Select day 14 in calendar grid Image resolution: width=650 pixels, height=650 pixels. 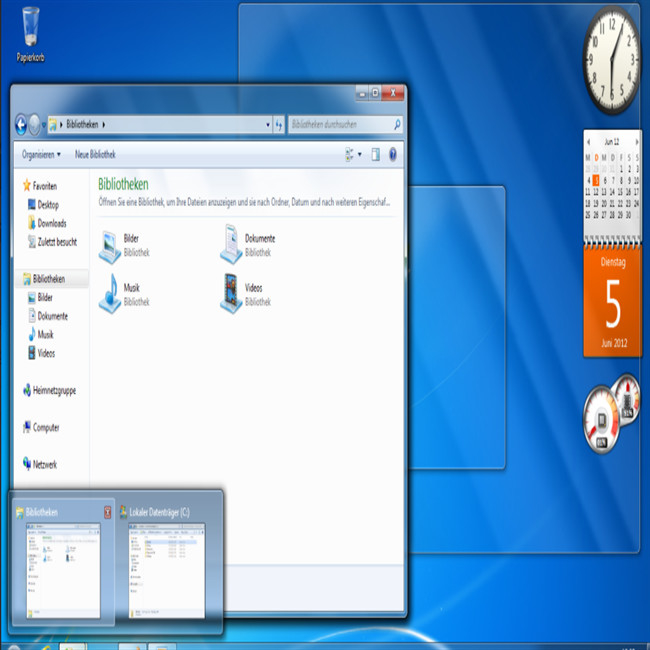coord(612,192)
